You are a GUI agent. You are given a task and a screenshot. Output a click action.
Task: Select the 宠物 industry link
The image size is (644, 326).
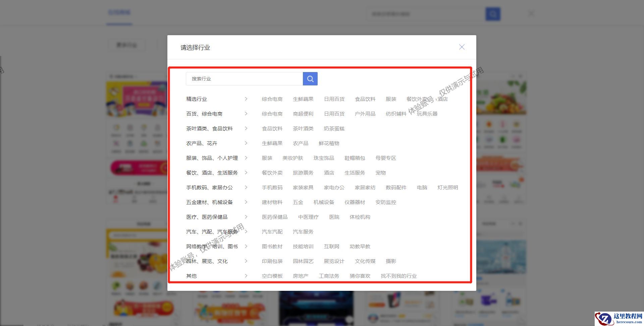click(x=381, y=173)
